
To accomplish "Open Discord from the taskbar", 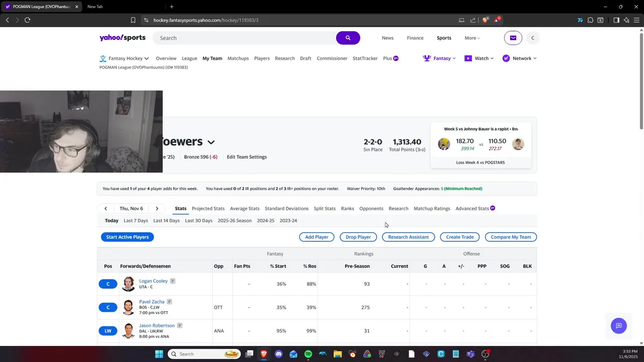I will click(279, 354).
